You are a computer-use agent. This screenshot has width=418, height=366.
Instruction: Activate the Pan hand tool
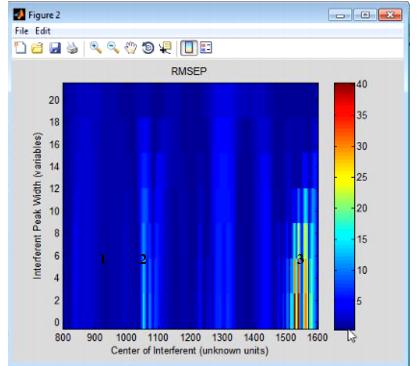tap(131, 48)
